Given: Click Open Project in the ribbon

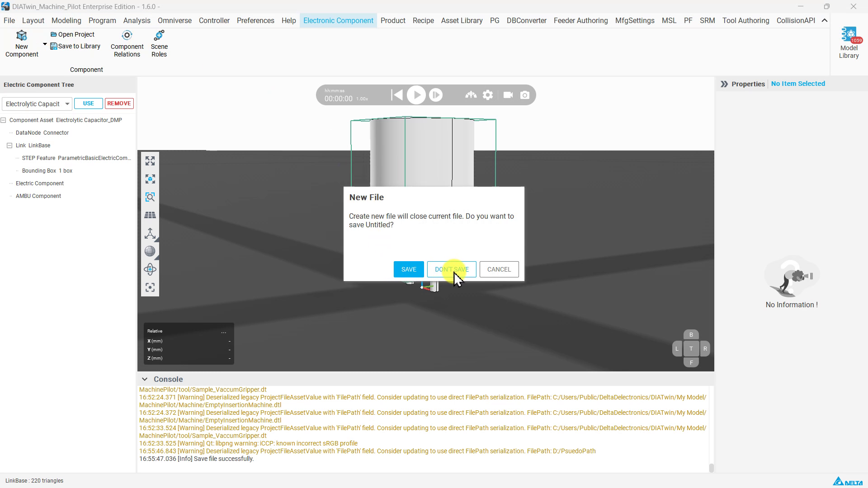Looking at the screenshot, I should point(72,34).
